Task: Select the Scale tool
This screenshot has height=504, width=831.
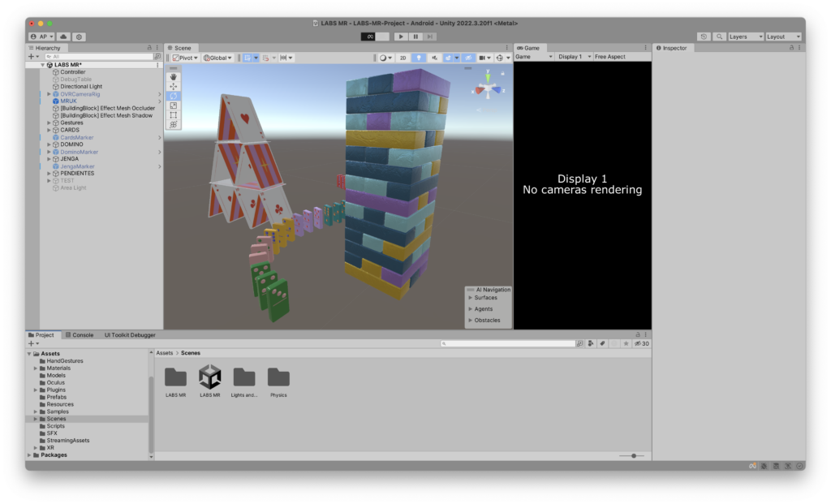Action: tap(174, 106)
